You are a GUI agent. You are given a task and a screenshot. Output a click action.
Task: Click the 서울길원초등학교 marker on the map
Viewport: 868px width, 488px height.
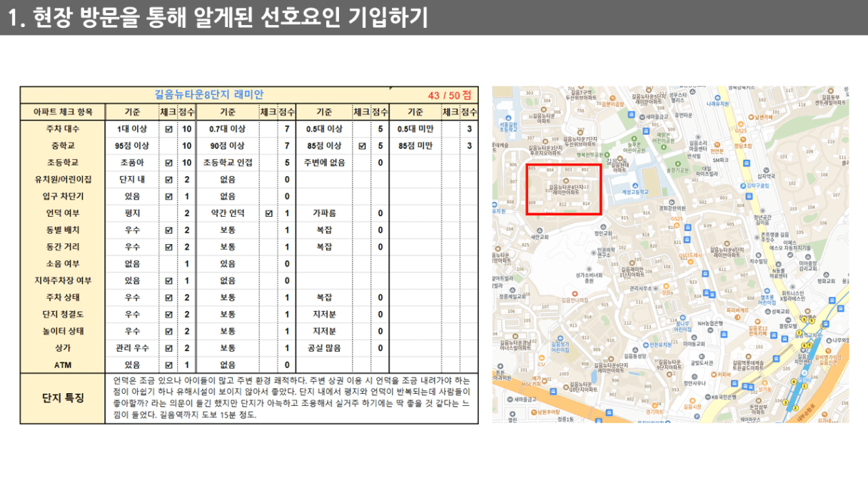pos(508,123)
